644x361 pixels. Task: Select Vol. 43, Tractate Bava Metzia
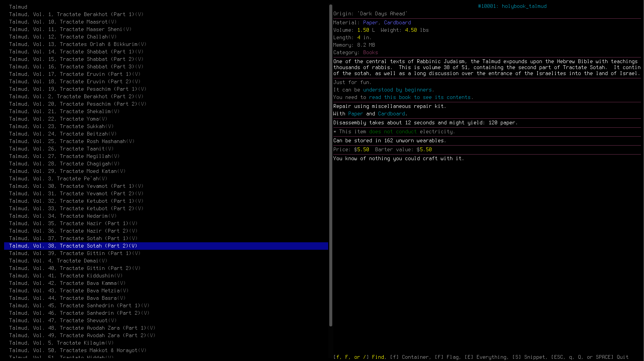pos(69,290)
